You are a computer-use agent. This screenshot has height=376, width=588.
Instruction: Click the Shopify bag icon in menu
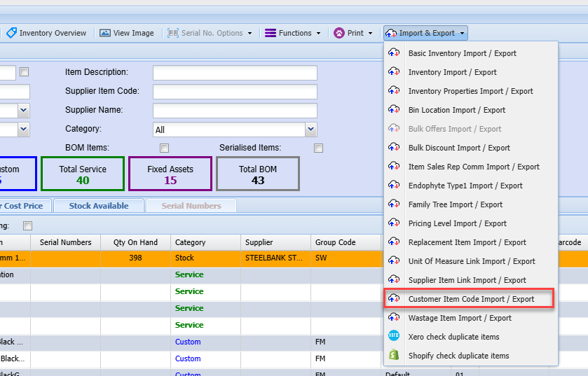coord(394,356)
